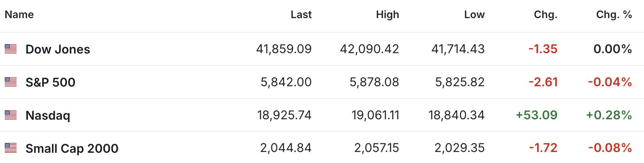This screenshot has height=163, width=644.
Task: Open the Nasdaq index link
Action: click(x=48, y=115)
